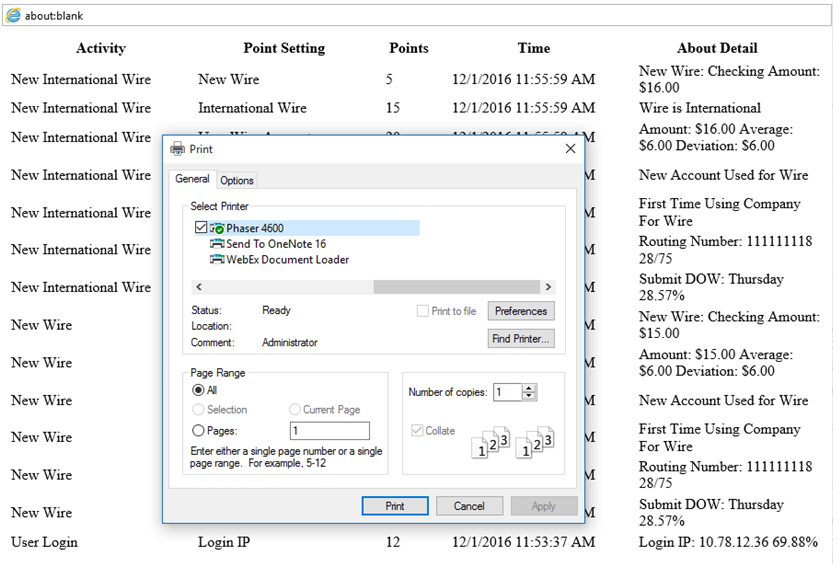Viewport: 838px width, 564px height.
Task: Select the Send To OneNote 16 printer
Action: coord(275,244)
